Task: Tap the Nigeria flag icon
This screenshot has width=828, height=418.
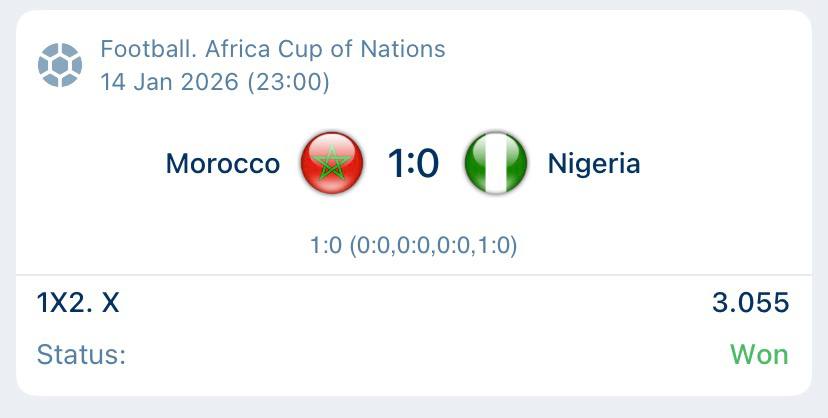Action: click(x=495, y=163)
